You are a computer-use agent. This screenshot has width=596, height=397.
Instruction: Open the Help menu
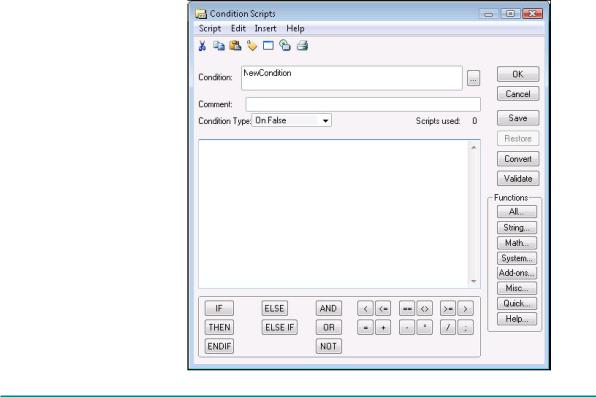pyautogui.click(x=295, y=29)
